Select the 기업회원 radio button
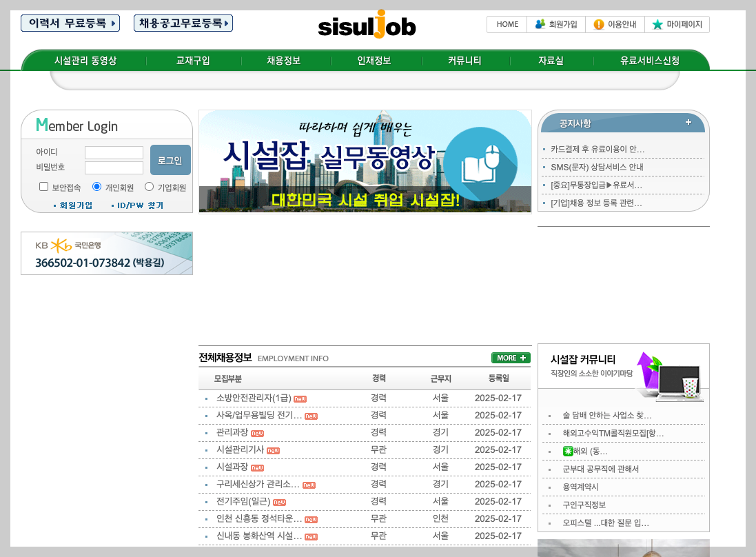Viewport: 756px width, 557px height. 148,187
